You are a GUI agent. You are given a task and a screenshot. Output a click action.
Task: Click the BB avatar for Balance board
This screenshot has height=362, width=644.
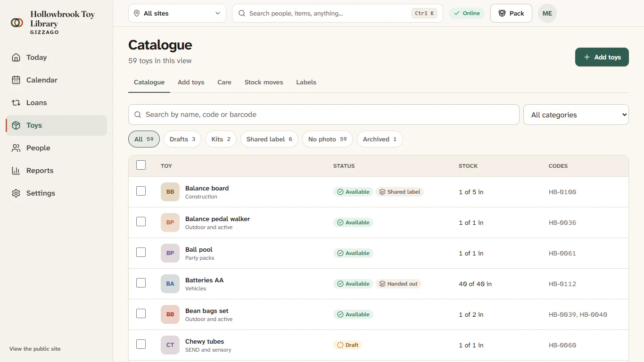point(170,192)
